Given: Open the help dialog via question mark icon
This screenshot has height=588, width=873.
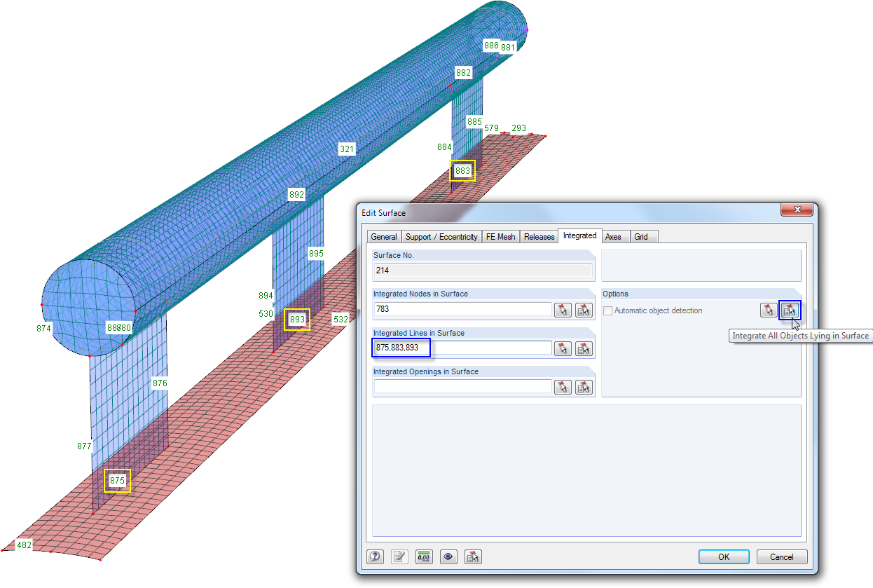Looking at the screenshot, I should point(376,556).
